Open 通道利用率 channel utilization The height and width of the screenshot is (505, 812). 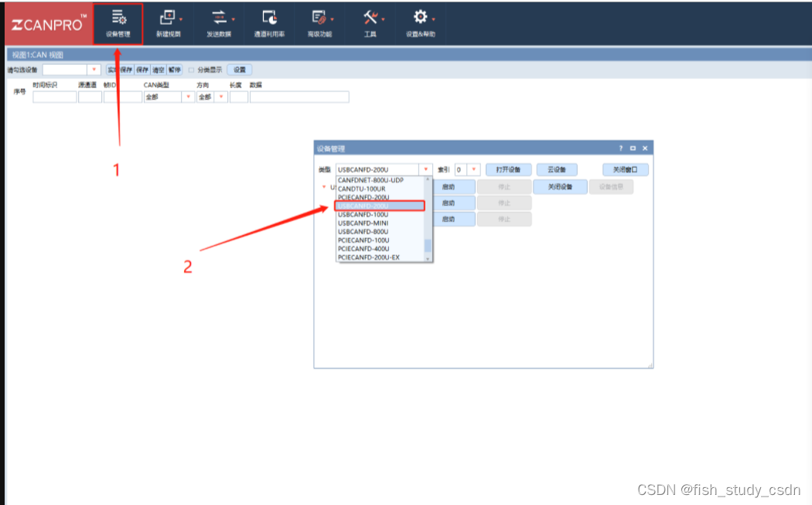coord(269,24)
